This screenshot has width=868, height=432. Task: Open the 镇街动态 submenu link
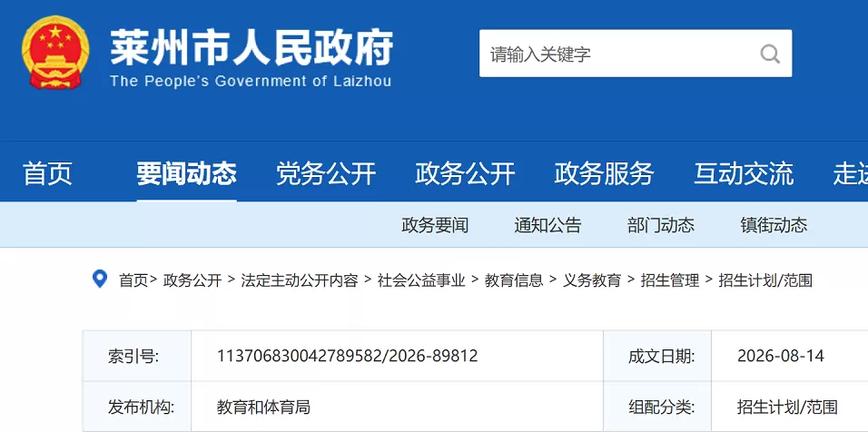tap(774, 225)
